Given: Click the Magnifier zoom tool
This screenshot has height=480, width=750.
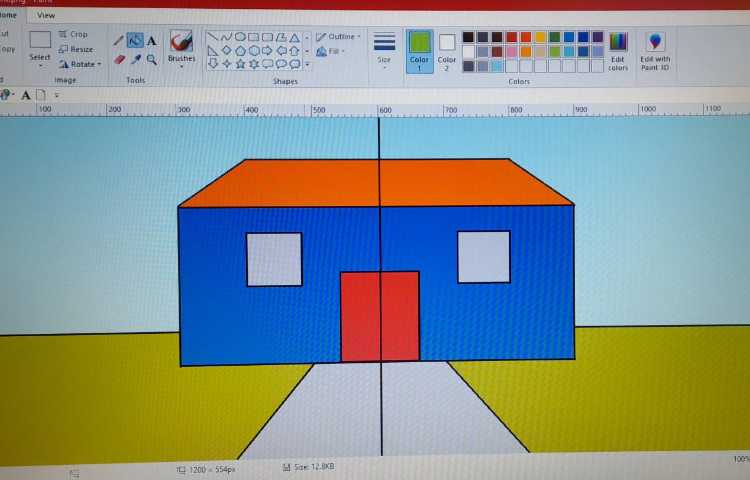Looking at the screenshot, I should tap(151, 59).
